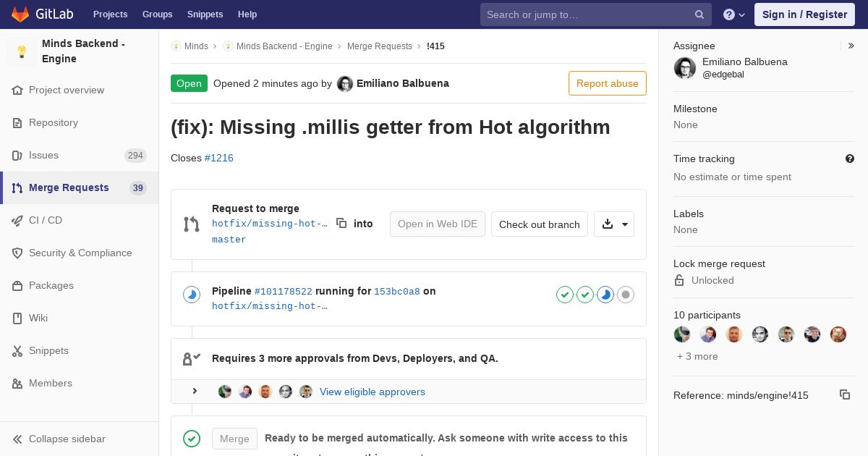The height and width of the screenshot is (456, 868).
Task: Click the running pipeline status icon
Action: [x=192, y=295]
